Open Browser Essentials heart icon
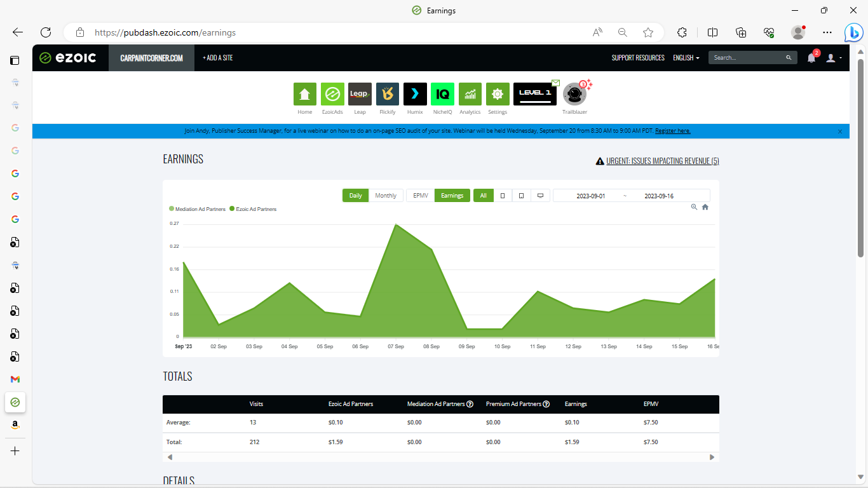This screenshot has width=868, height=488. pyautogui.click(x=769, y=32)
